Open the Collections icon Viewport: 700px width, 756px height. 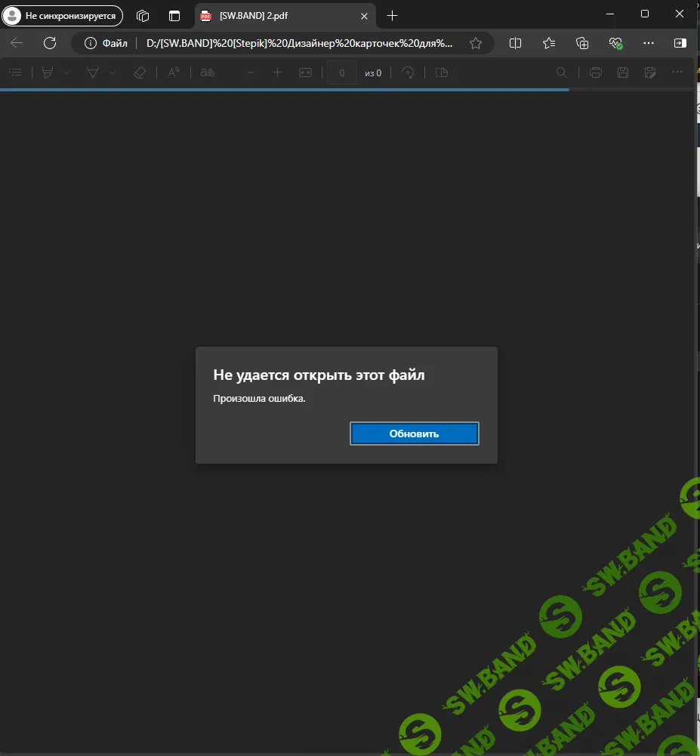tap(582, 43)
